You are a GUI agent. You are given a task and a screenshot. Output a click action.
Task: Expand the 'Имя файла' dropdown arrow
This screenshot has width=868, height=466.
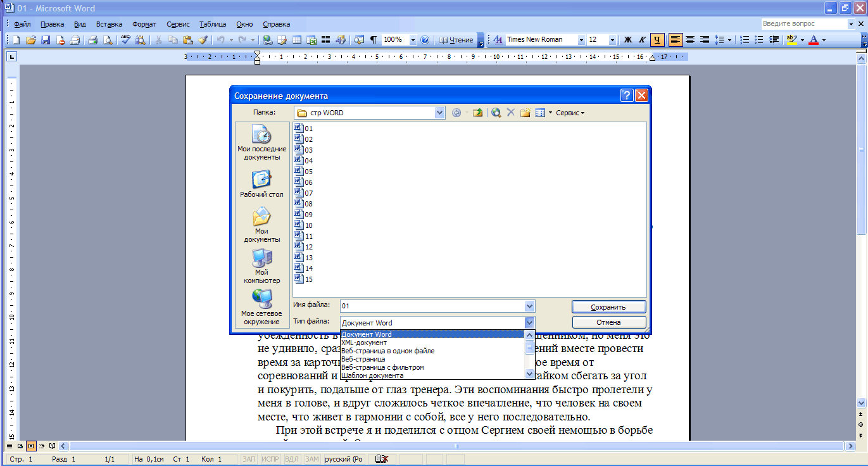point(530,306)
